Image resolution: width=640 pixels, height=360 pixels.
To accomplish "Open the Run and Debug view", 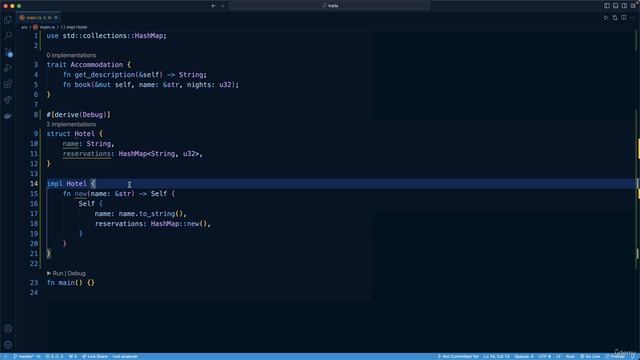I will coord(8,68).
